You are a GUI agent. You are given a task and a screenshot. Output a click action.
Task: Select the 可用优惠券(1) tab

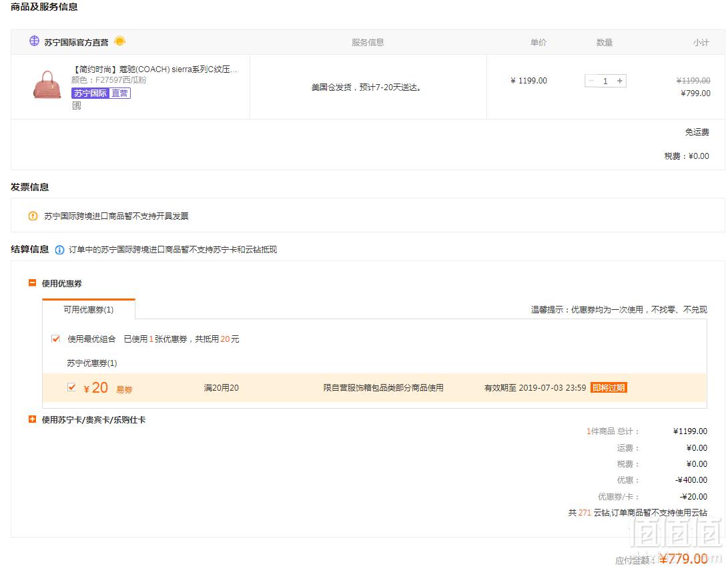point(89,309)
